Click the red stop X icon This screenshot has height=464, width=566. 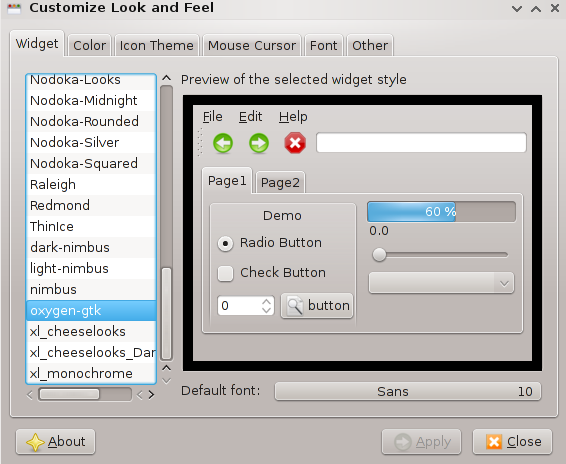[x=295, y=143]
